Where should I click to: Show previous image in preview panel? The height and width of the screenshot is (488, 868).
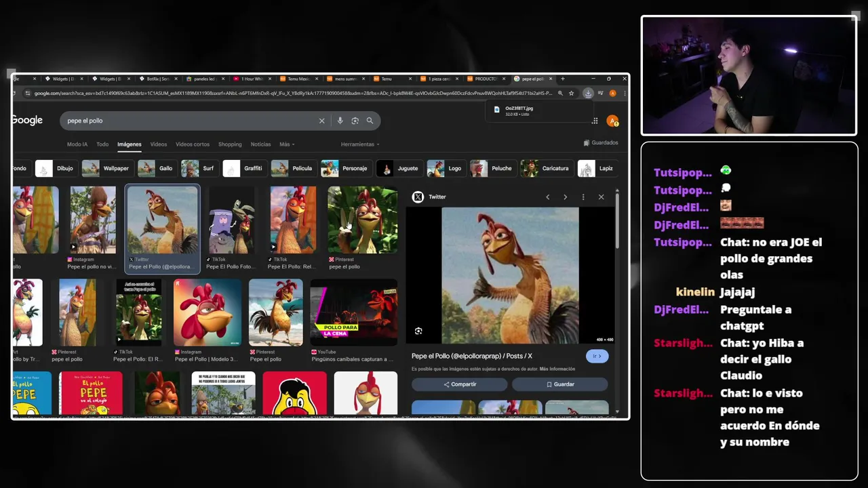547,197
